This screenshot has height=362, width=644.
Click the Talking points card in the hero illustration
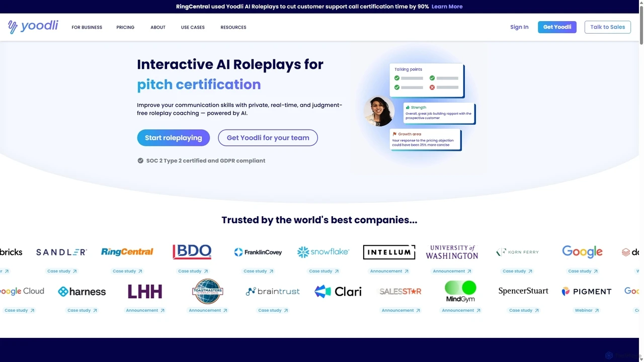pyautogui.click(x=427, y=80)
